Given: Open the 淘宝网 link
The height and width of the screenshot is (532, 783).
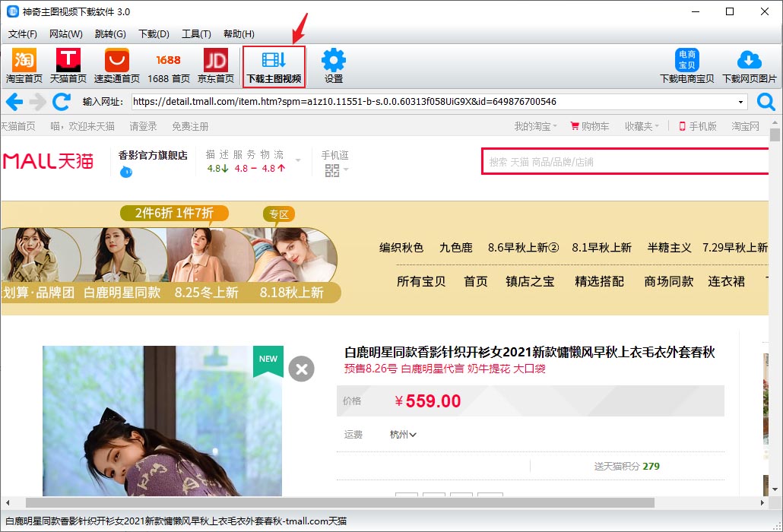Looking at the screenshot, I should click(x=745, y=126).
